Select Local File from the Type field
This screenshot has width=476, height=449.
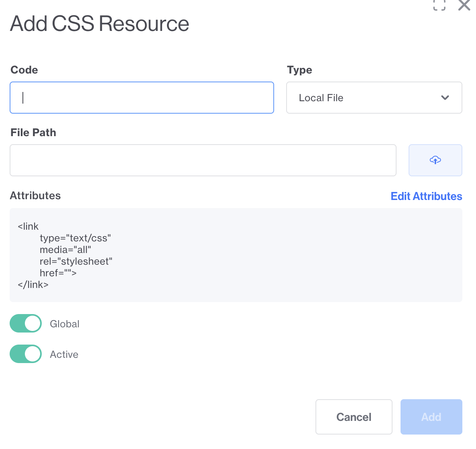tap(374, 98)
